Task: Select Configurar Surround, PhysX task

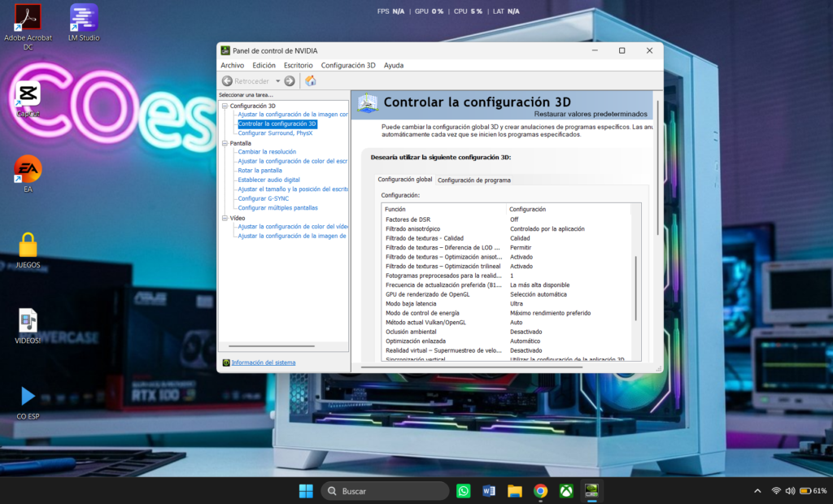Action: pyautogui.click(x=275, y=133)
